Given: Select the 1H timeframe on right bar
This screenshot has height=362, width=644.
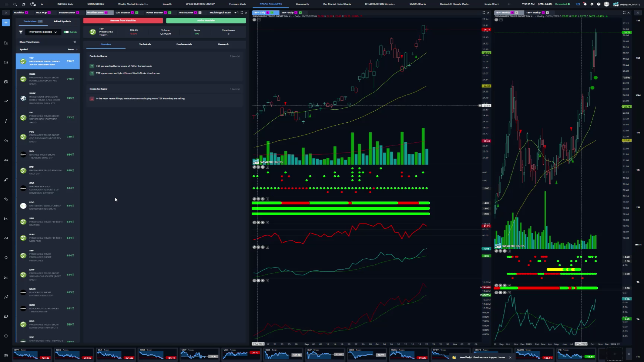Looking at the screenshot, I should (x=638, y=133).
